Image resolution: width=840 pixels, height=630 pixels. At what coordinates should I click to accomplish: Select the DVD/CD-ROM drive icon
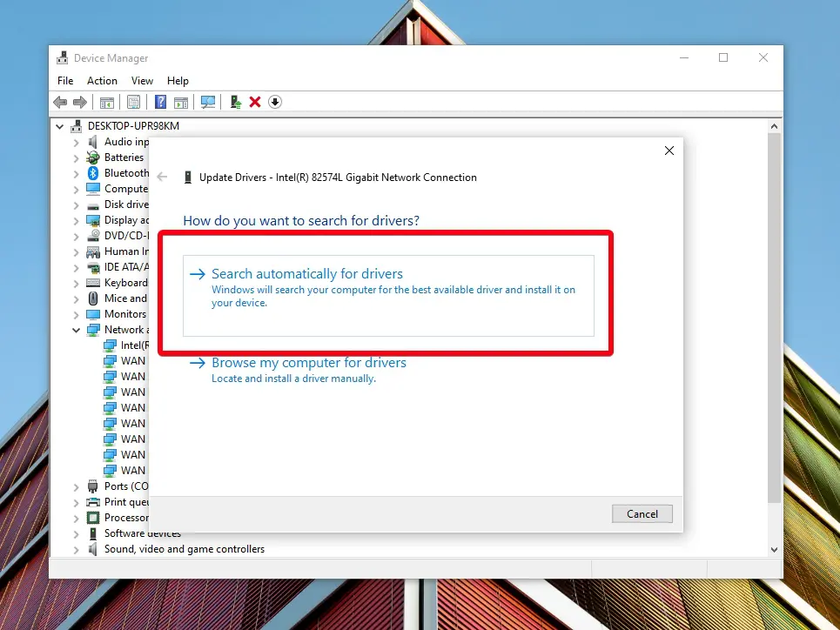[x=93, y=236]
